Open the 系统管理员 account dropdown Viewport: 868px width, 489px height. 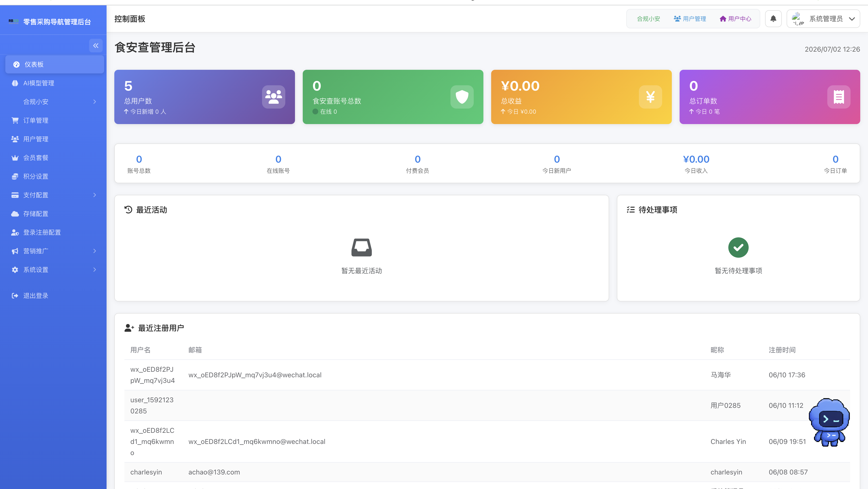[823, 19]
